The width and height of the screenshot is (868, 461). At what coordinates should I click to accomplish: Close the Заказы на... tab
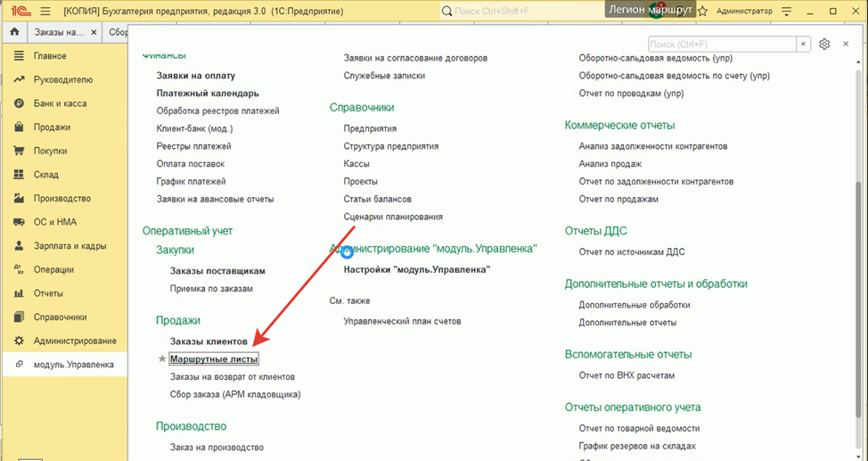(94, 32)
